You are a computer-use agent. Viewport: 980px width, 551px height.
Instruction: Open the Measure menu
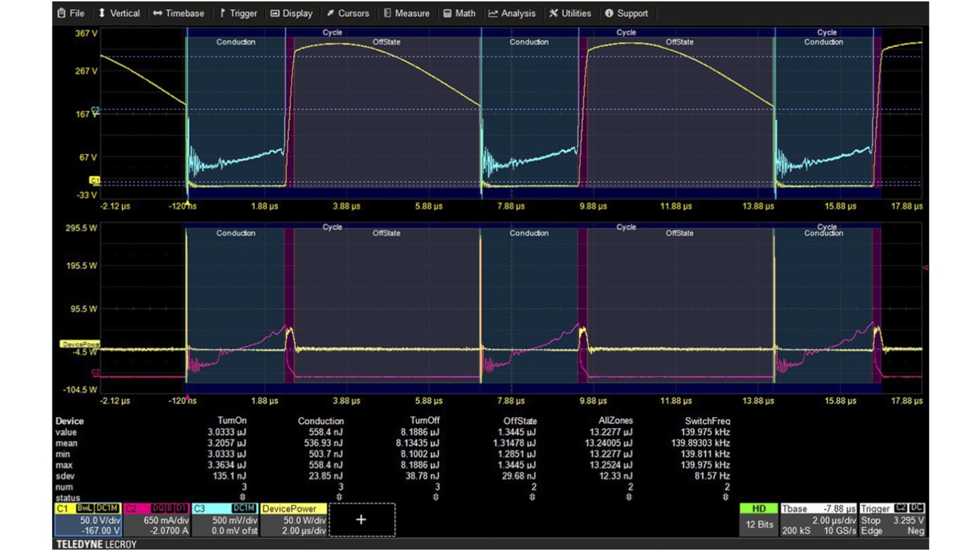coord(406,13)
